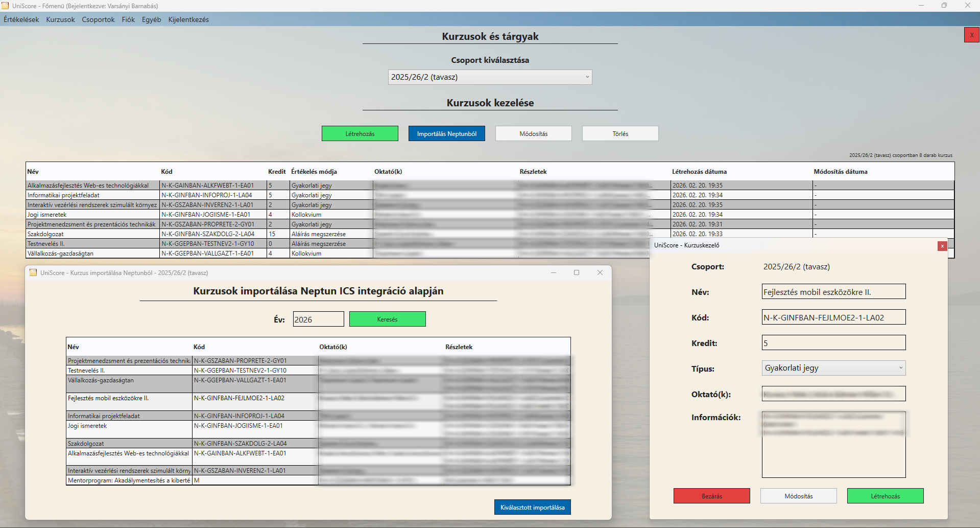Click the Módosítás button in Kurzusok kezelése
The width and height of the screenshot is (980, 528).
coord(533,133)
